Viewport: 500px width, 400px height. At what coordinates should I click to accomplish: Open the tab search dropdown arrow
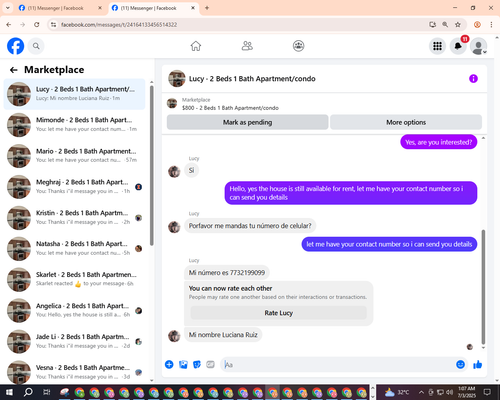pyautogui.click(x=7, y=8)
